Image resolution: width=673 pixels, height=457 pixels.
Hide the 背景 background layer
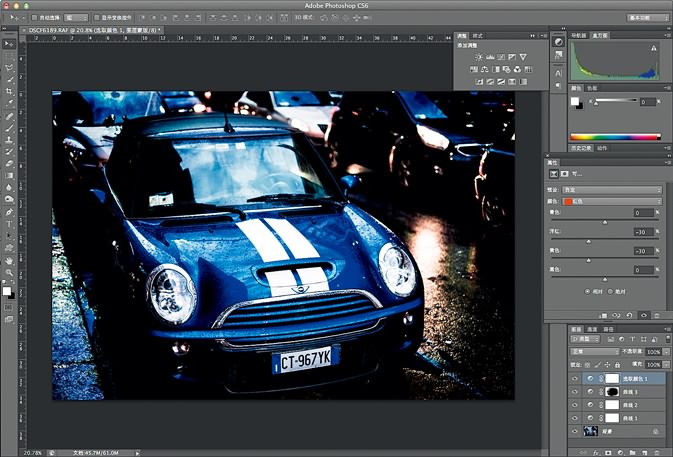pos(575,431)
